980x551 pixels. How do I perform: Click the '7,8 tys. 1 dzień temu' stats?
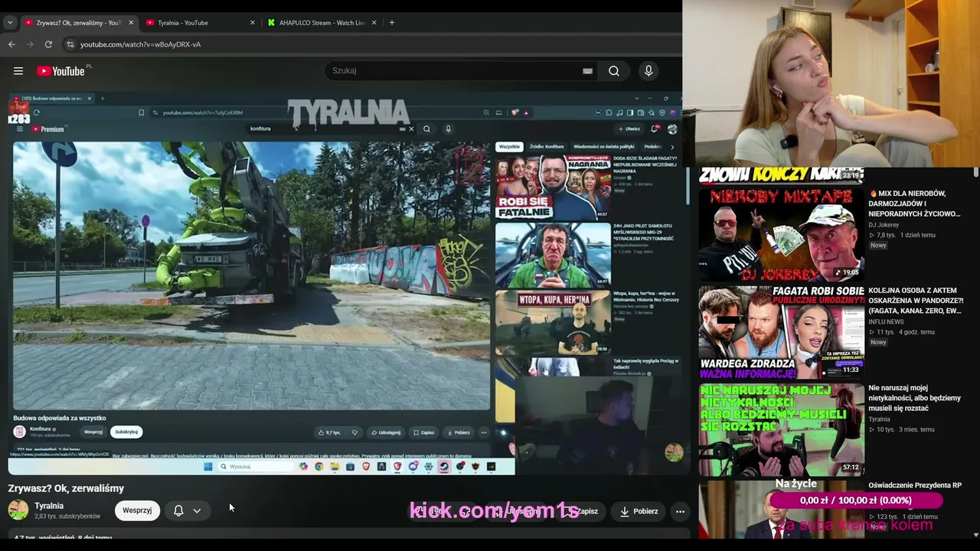903,235
